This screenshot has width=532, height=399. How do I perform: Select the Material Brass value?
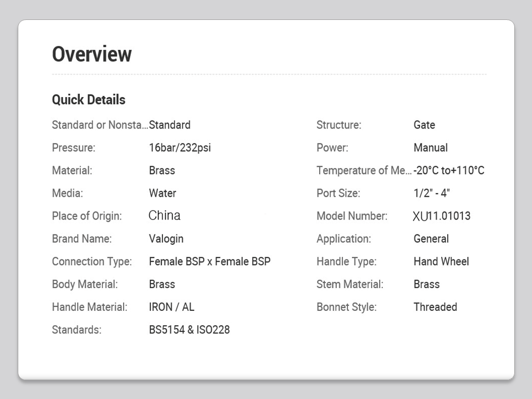coord(162,171)
